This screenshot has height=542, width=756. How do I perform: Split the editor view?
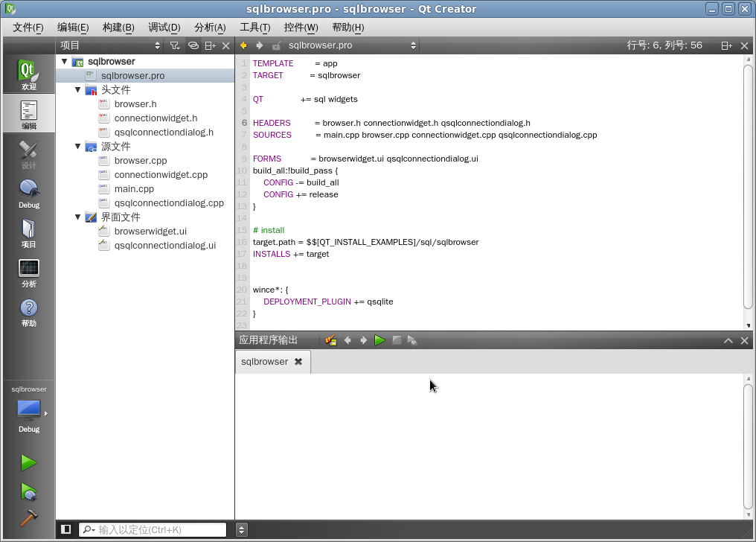pyautogui.click(x=726, y=46)
